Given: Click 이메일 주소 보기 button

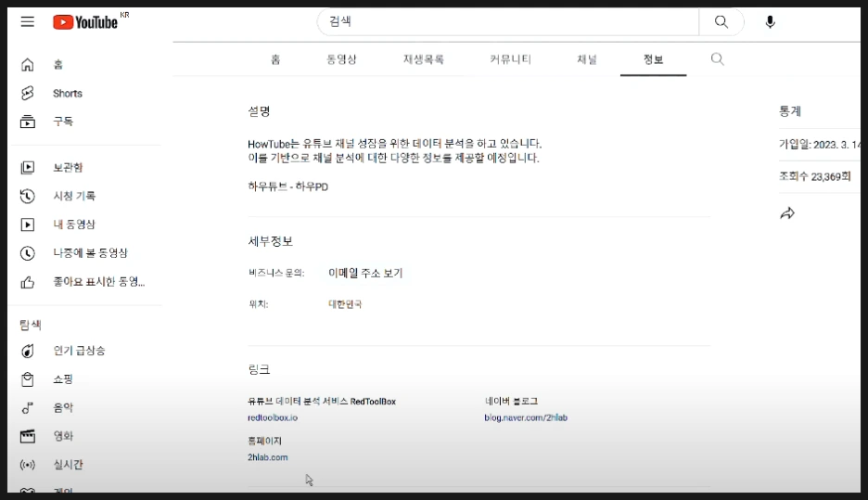Looking at the screenshot, I should pos(365,273).
